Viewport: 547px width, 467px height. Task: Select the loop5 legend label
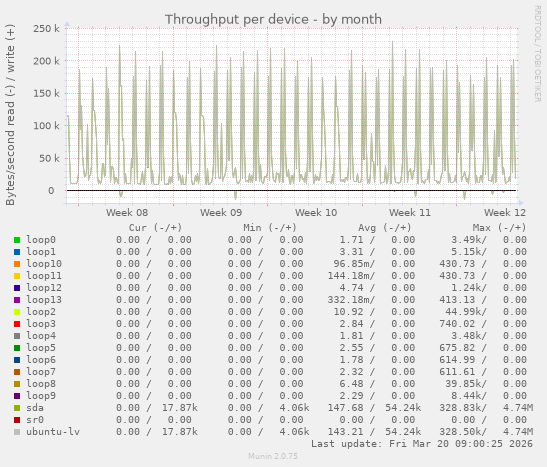[41, 348]
